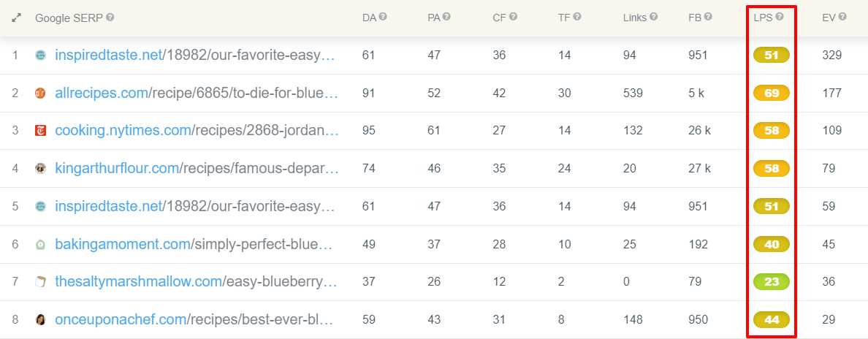Visit the kingarthurflour.com result link
Image resolution: width=868 pixels, height=339 pixels.
[197, 168]
